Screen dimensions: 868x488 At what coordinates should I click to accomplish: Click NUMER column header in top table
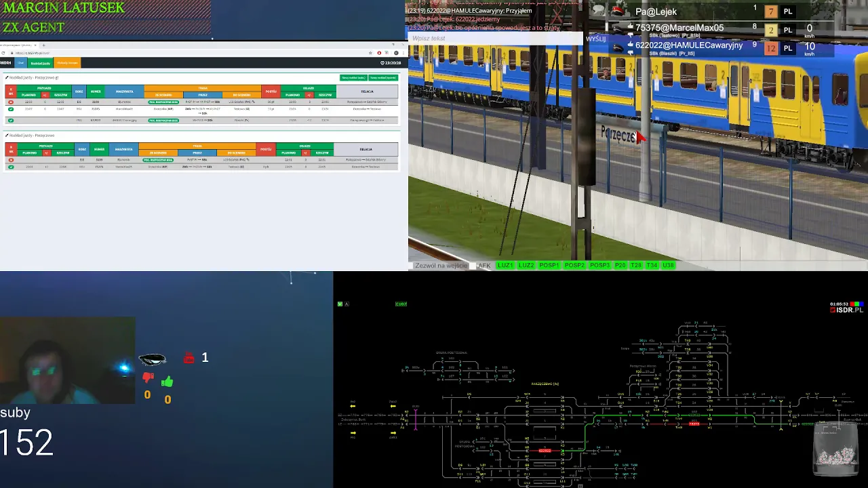point(96,91)
